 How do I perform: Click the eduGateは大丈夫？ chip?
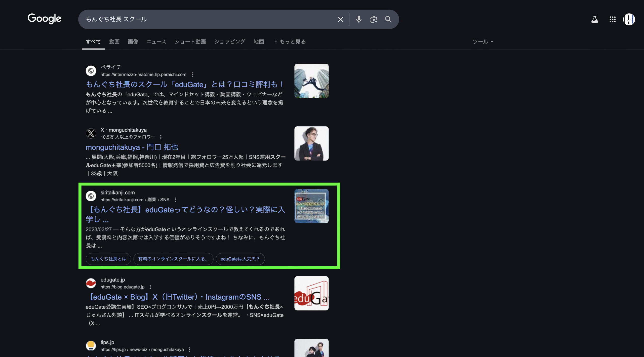(240, 259)
